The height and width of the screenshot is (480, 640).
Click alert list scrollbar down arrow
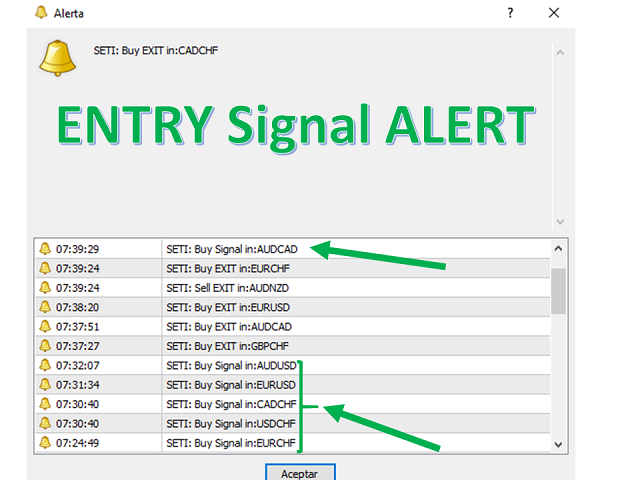558,444
